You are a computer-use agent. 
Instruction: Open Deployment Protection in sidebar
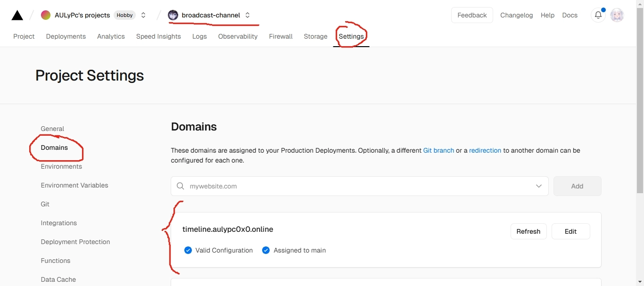click(x=75, y=242)
